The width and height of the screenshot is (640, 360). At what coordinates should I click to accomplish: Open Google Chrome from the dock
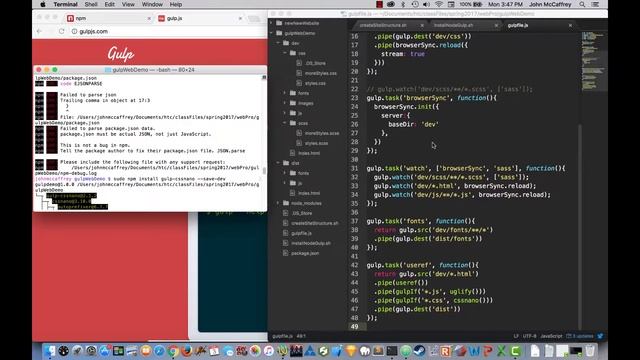click(173, 351)
